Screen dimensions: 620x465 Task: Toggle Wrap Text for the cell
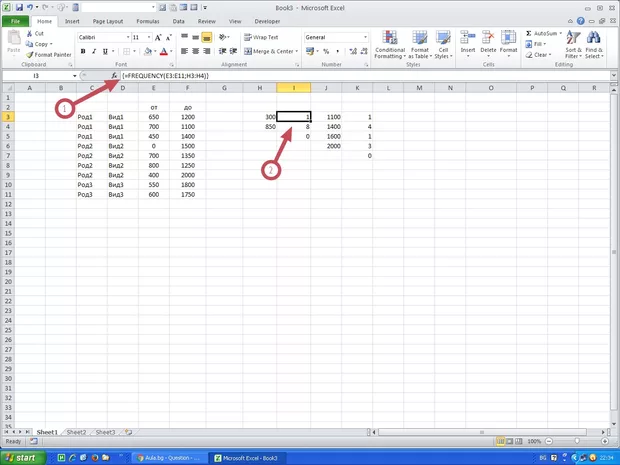point(260,37)
